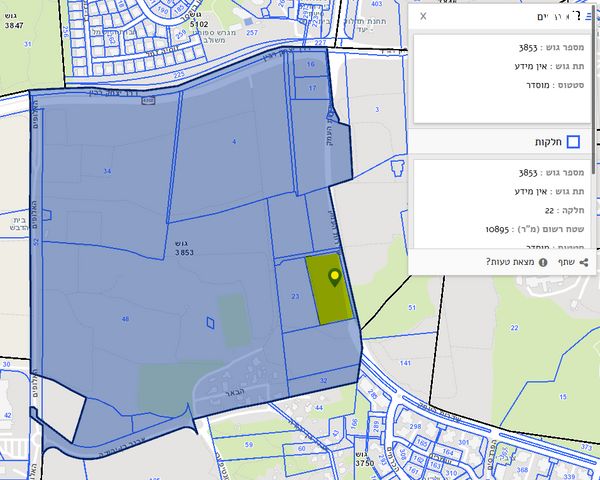Click the small diamond-shaped parcel outline
This screenshot has height=480, width=600.
[x=209, y=322]
